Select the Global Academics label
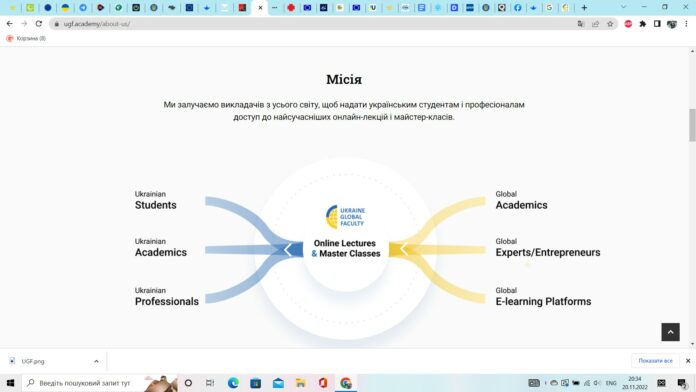This screenshot has height=392, width=696. [521, 200]
